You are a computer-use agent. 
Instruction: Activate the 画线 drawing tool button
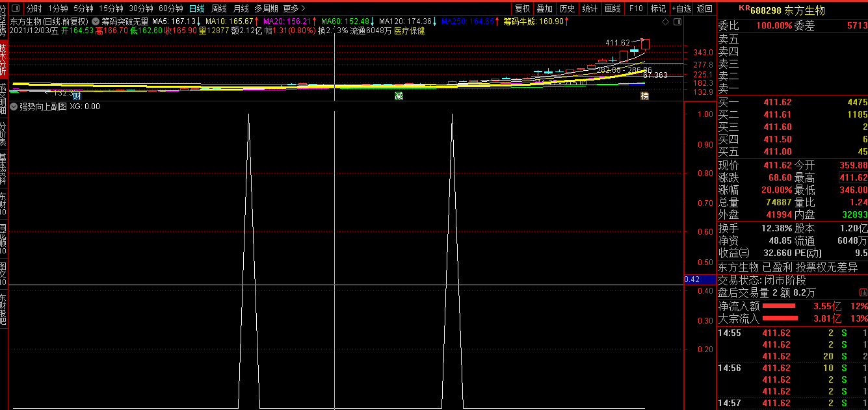pos(612,8)
